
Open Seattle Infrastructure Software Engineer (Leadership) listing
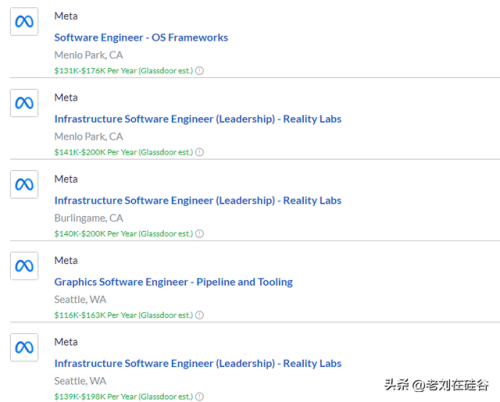point(198,363)
